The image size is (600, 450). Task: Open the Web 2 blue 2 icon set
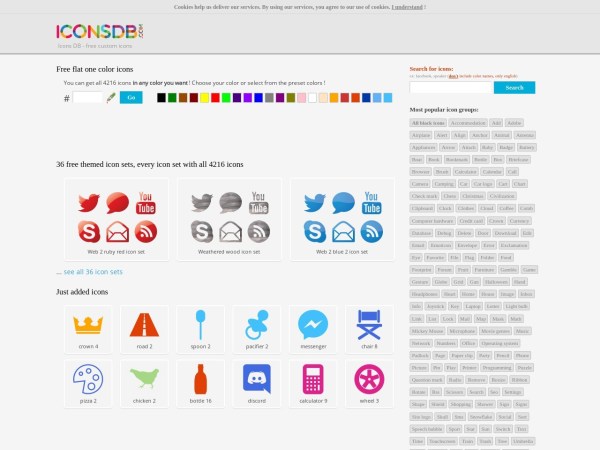[342, 220]
